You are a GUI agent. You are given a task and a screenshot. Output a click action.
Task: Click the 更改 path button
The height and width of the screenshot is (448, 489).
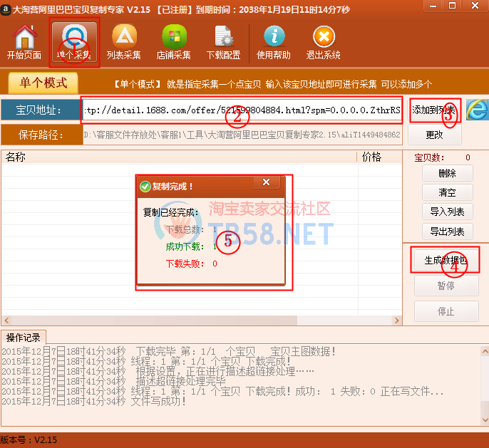[434, 135]
